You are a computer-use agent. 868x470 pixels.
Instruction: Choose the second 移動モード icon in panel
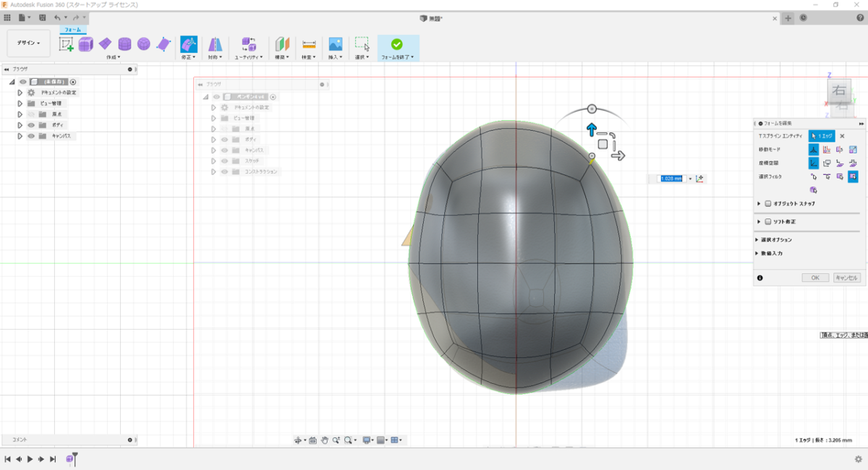pos(827,149)
